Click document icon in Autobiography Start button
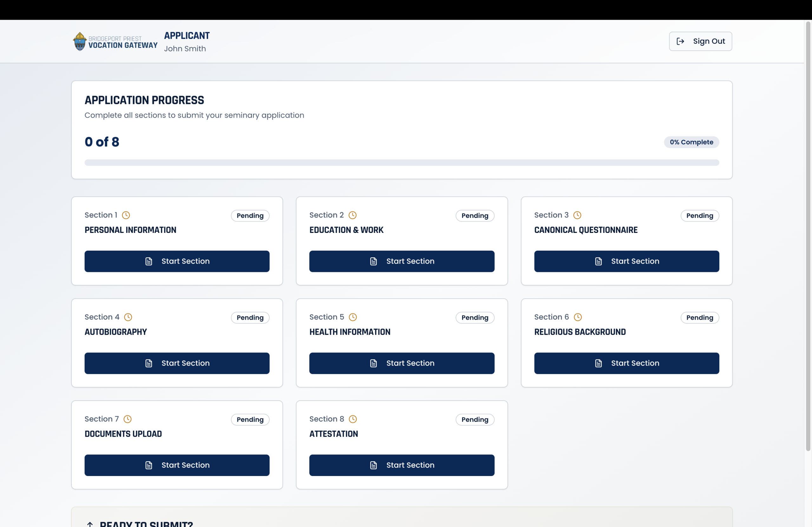812x527 pixels. click(149, 363)
